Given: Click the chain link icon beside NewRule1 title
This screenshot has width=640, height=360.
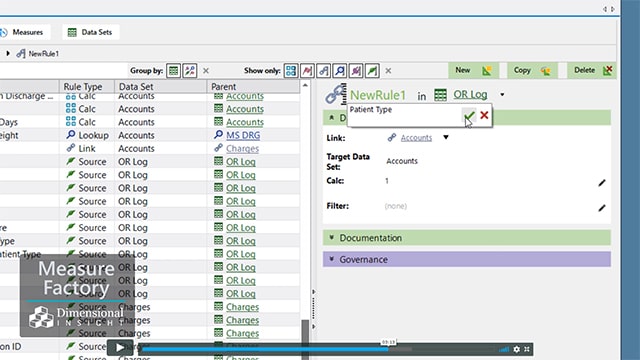Looking at the screenshot, I should point(336,95).
